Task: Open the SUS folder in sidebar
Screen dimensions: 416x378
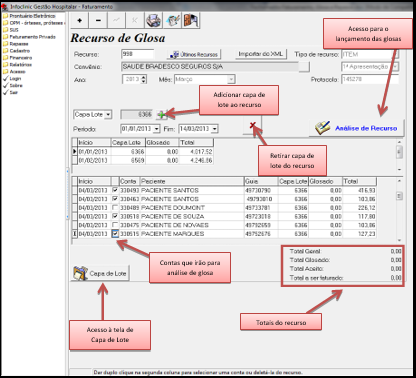Action: pyautogui.click(x=11, y=30)
